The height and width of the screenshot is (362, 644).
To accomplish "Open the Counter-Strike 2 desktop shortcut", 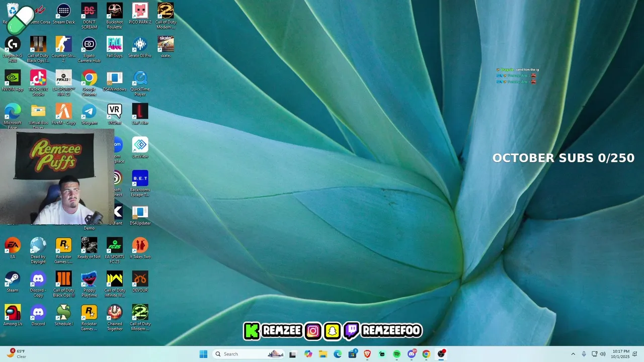I will pos(63,50).
